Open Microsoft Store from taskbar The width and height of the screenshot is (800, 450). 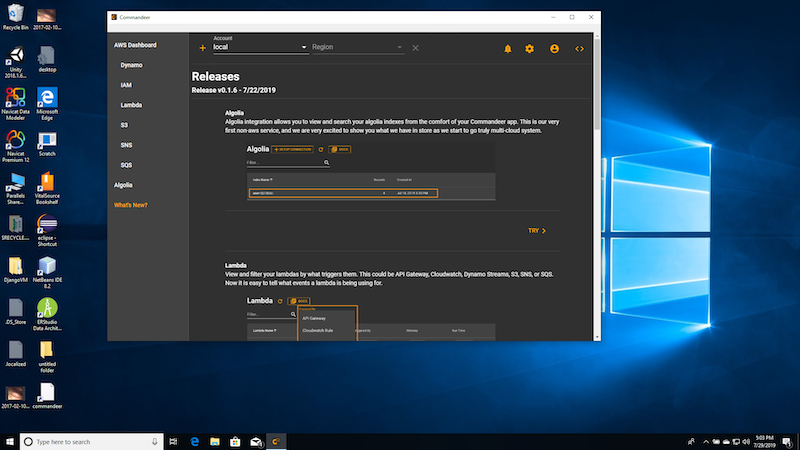(x=235, y=442)
